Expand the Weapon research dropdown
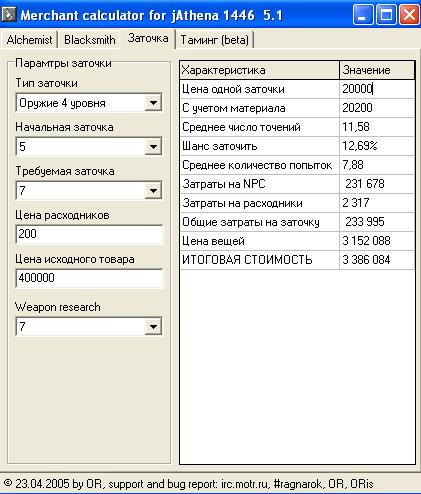Image resolution: width=421 pixels, height=494 pixels. 153,326
